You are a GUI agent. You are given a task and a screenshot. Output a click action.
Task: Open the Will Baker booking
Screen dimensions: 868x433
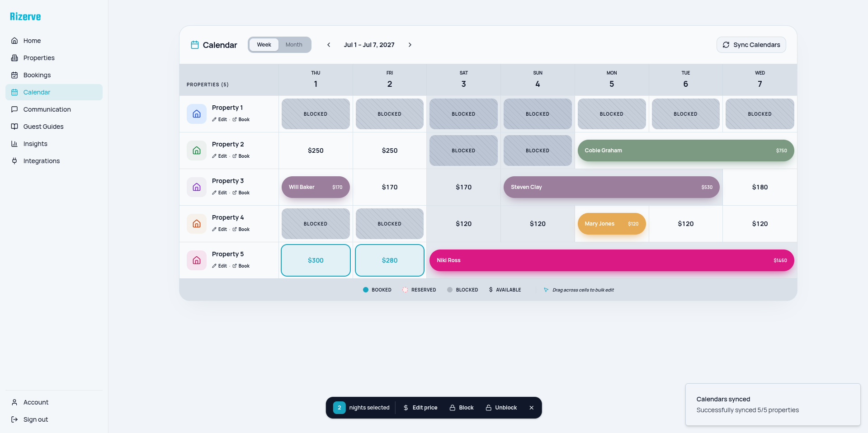tap(316, 187)
